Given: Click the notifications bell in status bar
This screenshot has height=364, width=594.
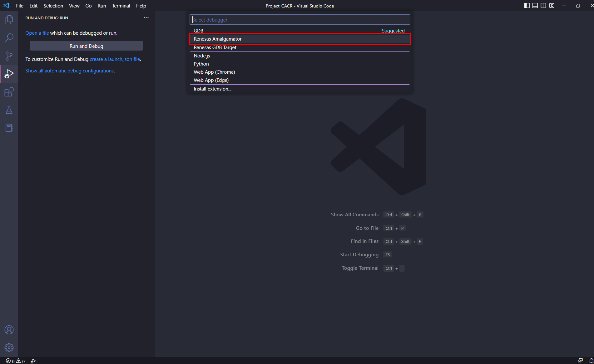Looking at the screenshot, I should [591, 361].
